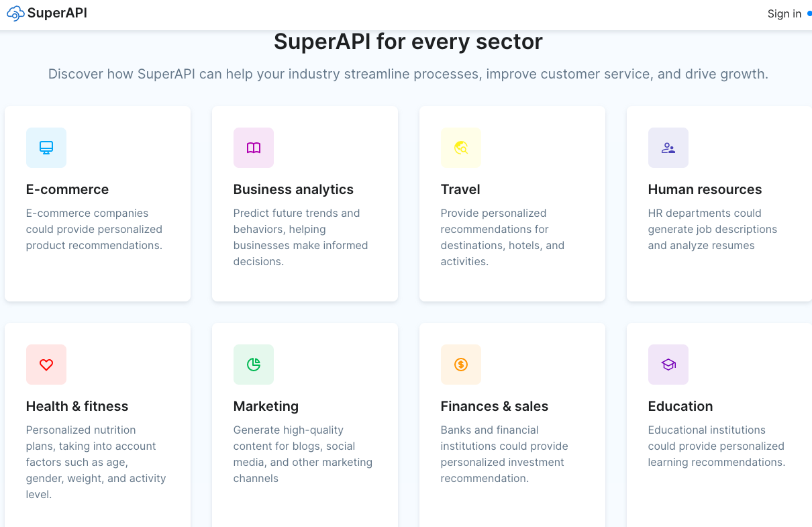Select the Health & fitness heart icon

point(46,365)
